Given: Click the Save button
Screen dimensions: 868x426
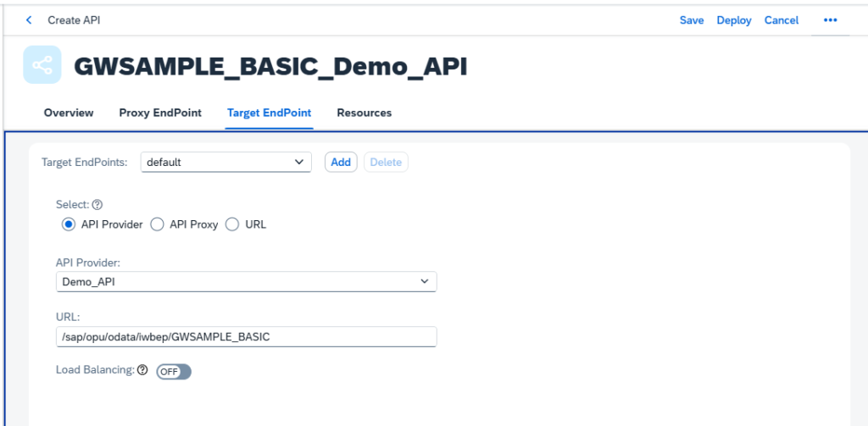Looking at the screenshot, I should (x=692, y=20).
